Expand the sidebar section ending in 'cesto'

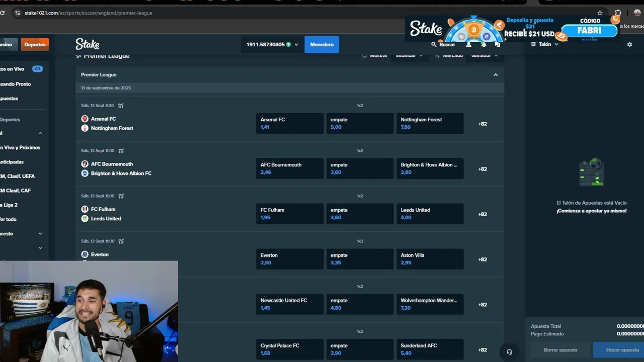click(x=40, y=234)
